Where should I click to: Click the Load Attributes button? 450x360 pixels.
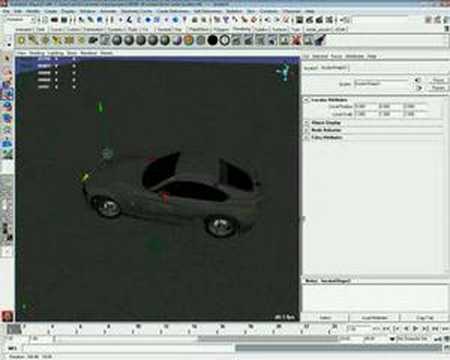[x=374, y=318]
